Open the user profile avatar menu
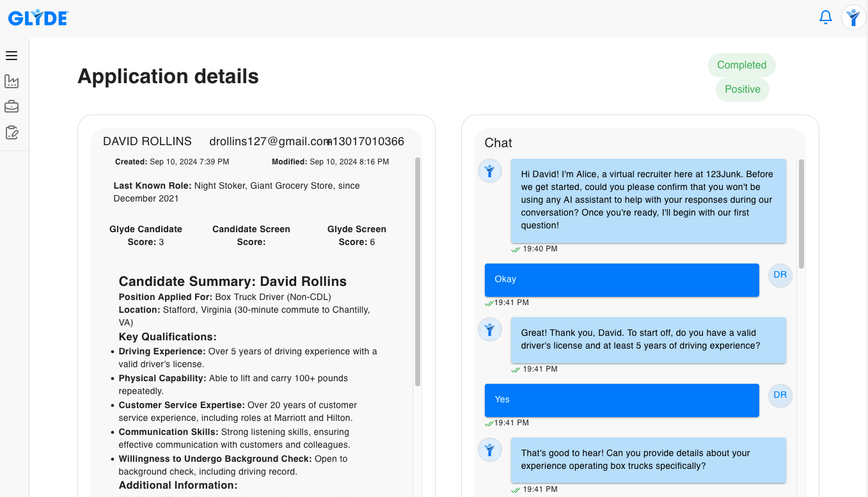This screenshot has height=497, width=868. pos(853,17)
